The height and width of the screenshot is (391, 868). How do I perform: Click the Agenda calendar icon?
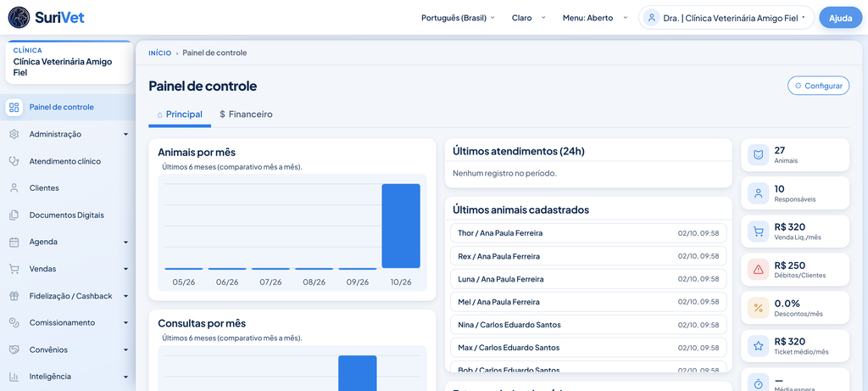[14, 242]
